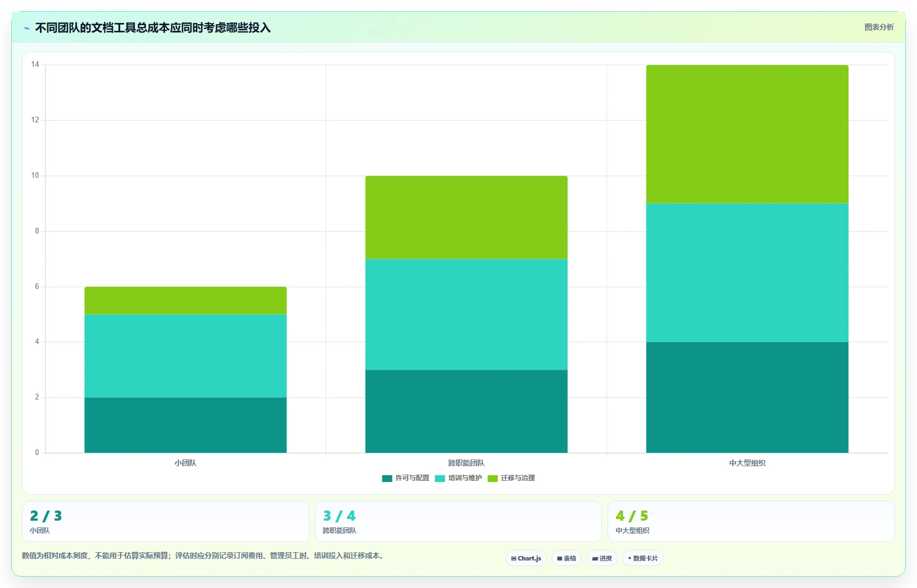917x588 pixels.
Task: Click the 许可与配置 segment of 跨职能团队 bar
Action: [x=466, y=411]
